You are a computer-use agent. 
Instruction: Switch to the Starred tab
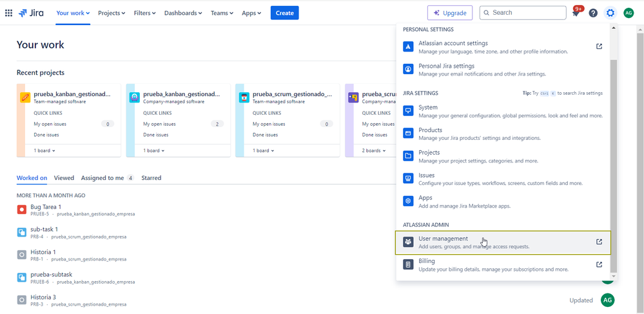[151, 178]
